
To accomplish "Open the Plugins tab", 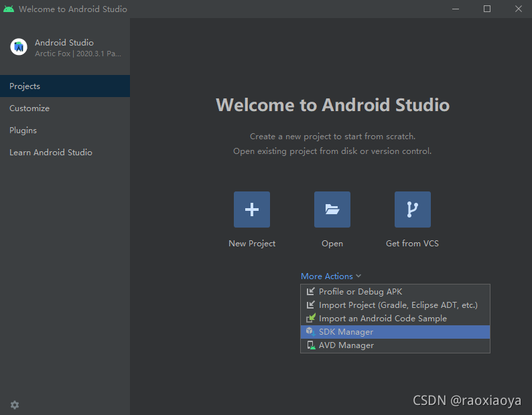I will click(x=65, y=131).
